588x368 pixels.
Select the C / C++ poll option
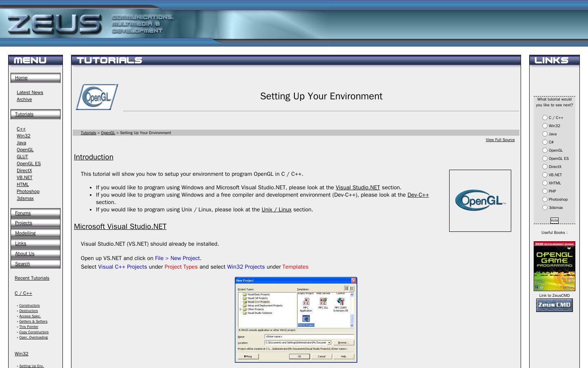(545, 118)
